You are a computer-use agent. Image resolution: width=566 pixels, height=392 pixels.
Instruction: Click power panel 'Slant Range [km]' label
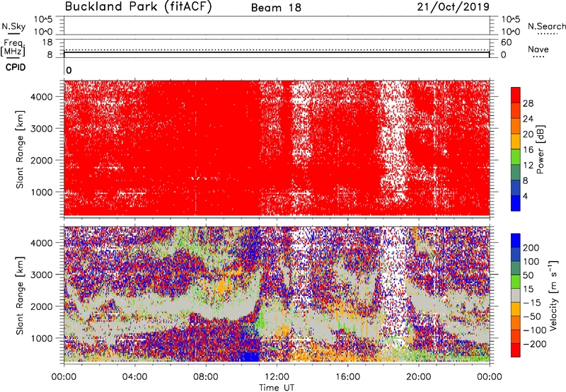tap(20, 149)
